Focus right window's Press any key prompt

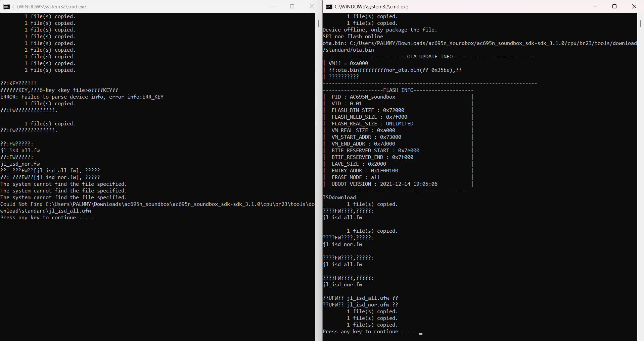point(369,332)
